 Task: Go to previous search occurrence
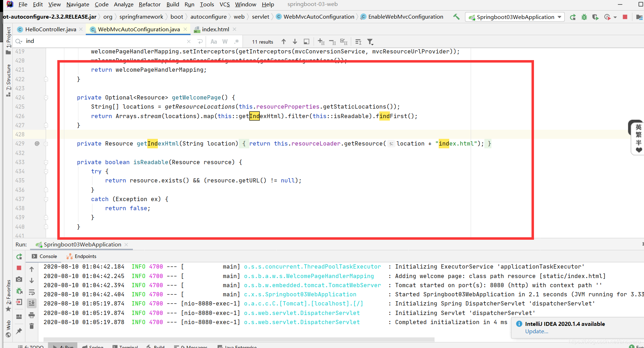click(284, 41)
